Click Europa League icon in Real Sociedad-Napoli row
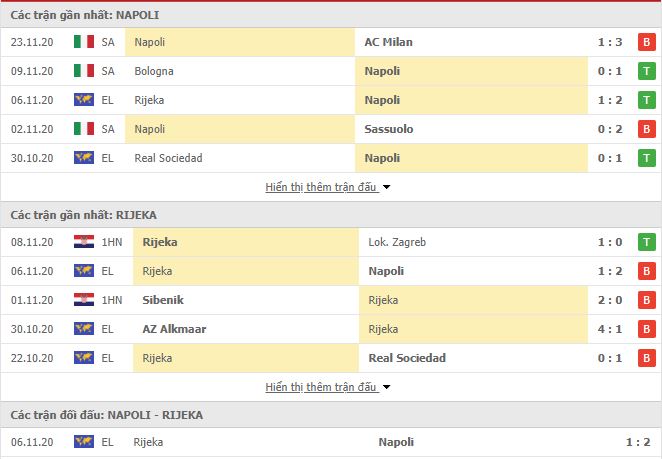The height and width of the screenshot is (459, 662). coord(84,158)
